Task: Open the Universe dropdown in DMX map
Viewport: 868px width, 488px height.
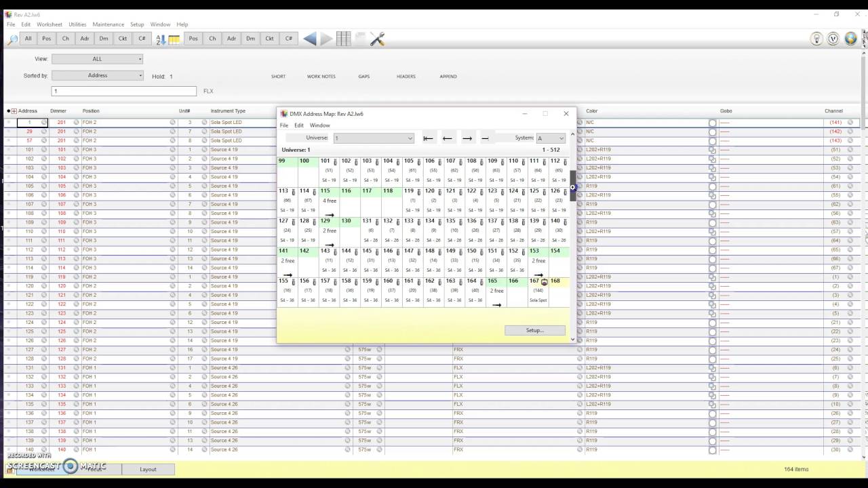Action: 374,138
